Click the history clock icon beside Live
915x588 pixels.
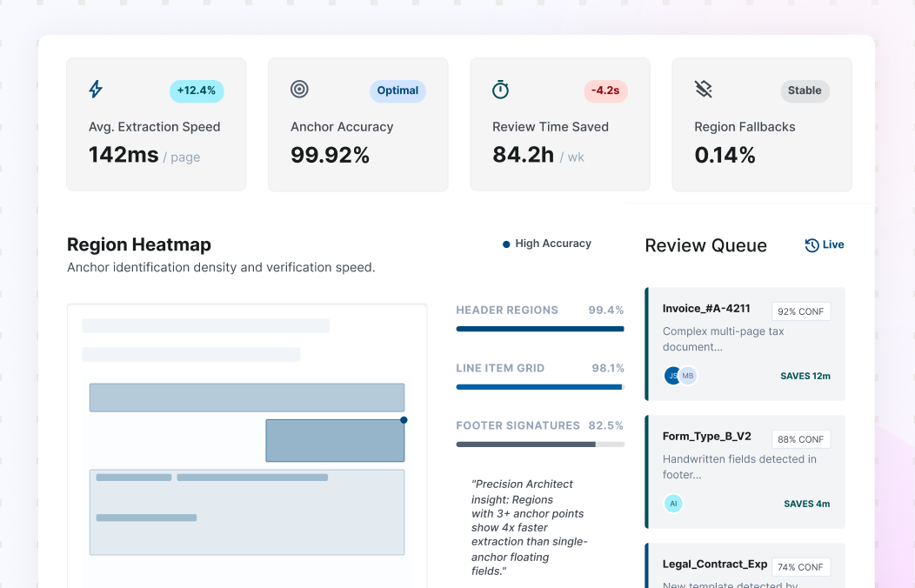(x=811, y=245)
